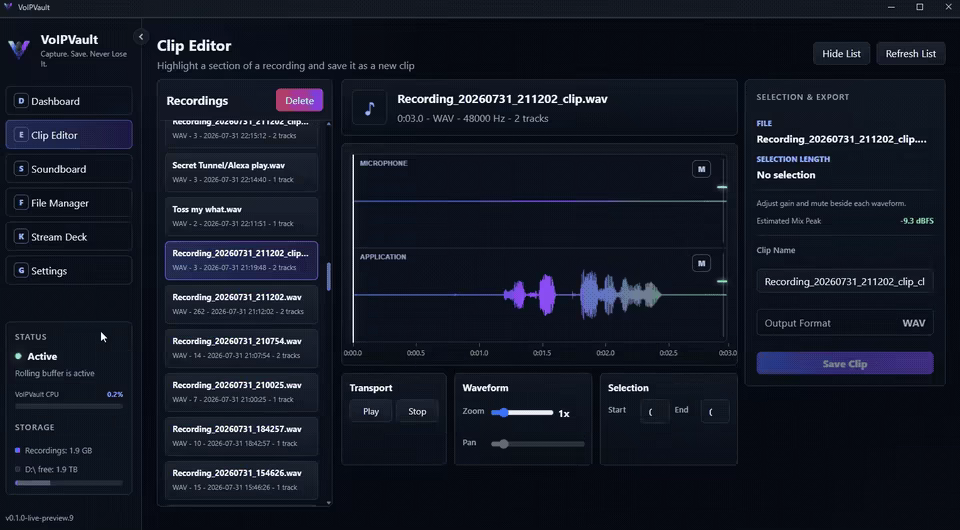Click the Microphone track gain slider handle
960x530 pixels.
[x=722, y=187]
